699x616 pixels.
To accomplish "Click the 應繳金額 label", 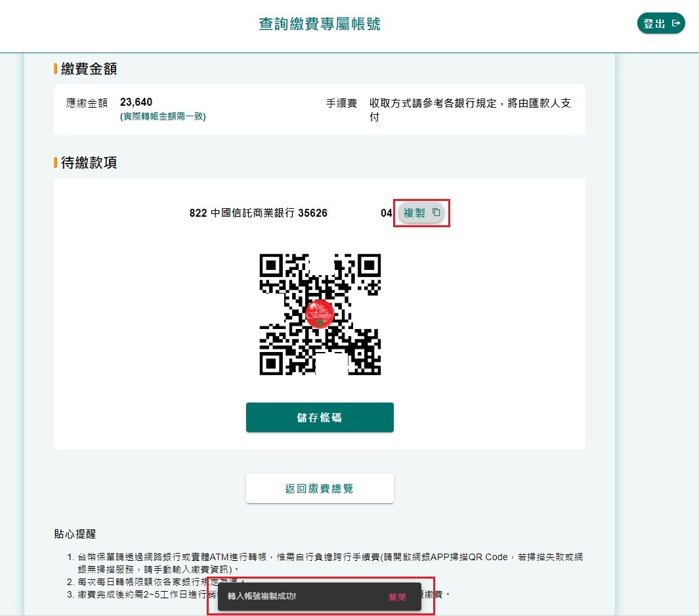I will pos(87,103).
